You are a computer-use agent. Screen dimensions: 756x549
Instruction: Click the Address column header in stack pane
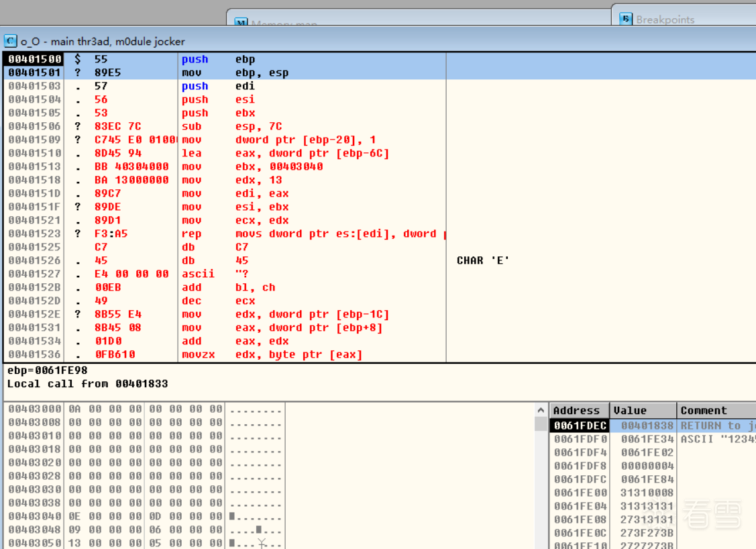pyautogui.click(x=580, y=410)
